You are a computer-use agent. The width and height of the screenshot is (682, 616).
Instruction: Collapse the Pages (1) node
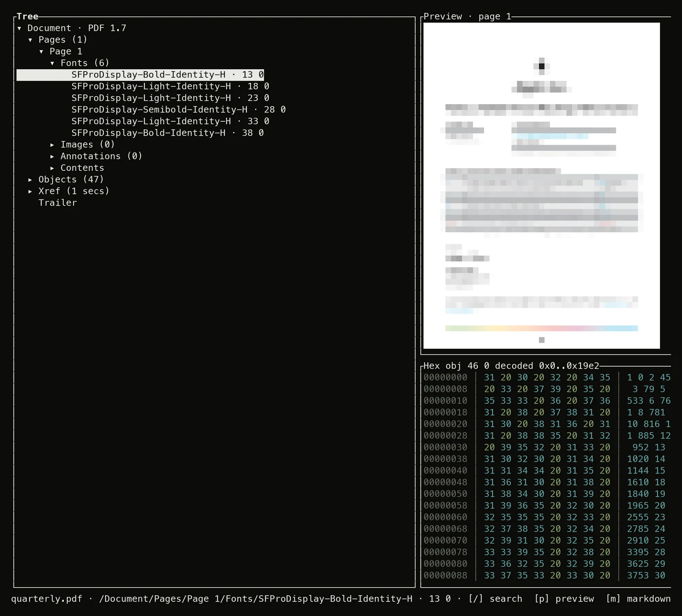30,40
